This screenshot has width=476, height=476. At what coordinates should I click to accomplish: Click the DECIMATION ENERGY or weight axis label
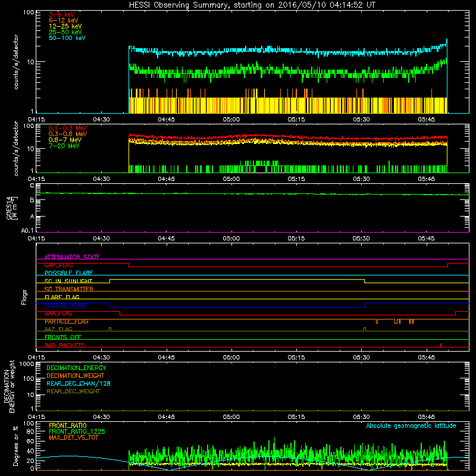point(10,387)
